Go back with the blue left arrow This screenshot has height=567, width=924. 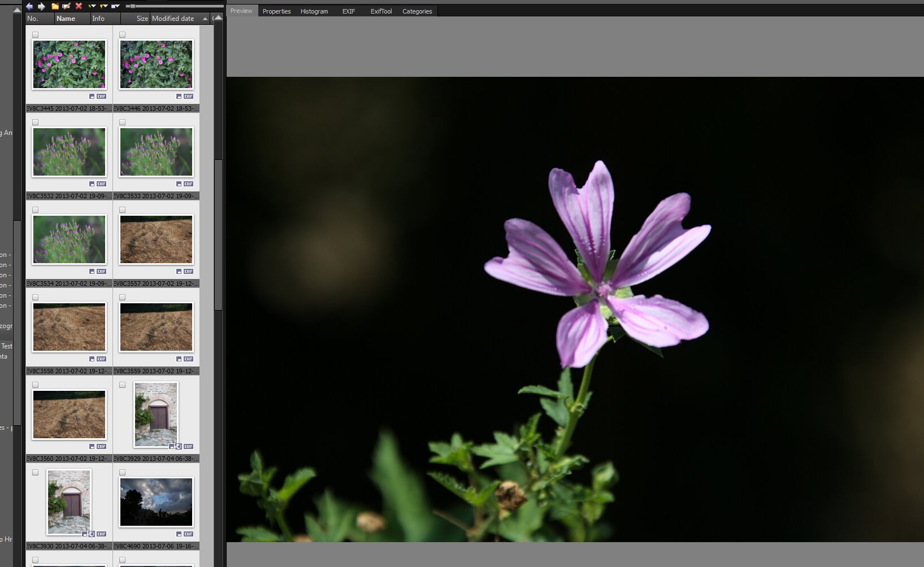click(x=29, y=6)
